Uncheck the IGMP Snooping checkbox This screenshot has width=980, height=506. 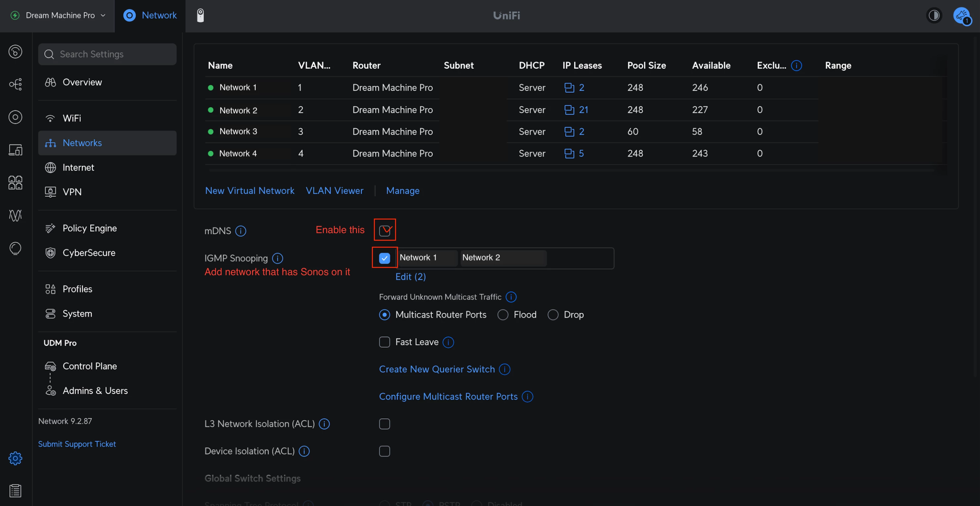click(x=384, y=258)
